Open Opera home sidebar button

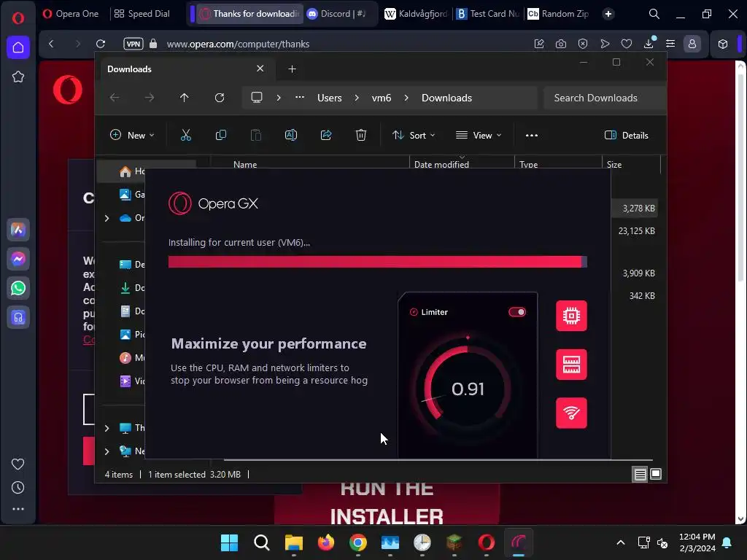click(18, 47)
